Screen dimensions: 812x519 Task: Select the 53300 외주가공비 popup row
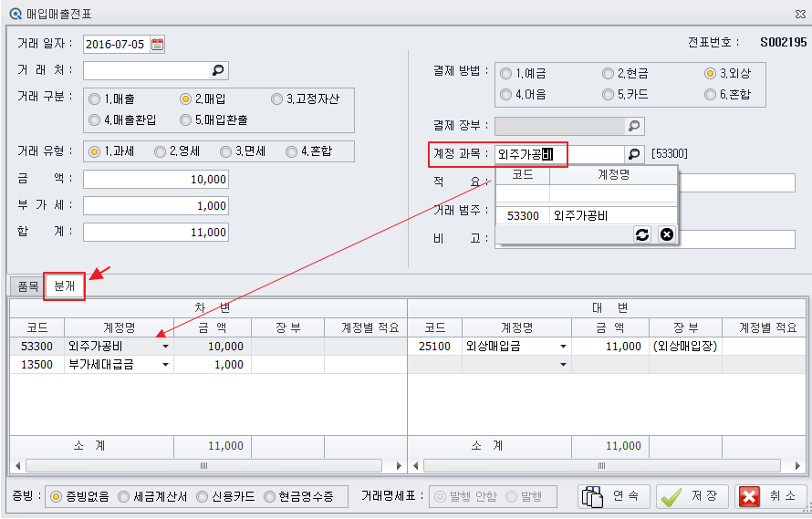587,215
